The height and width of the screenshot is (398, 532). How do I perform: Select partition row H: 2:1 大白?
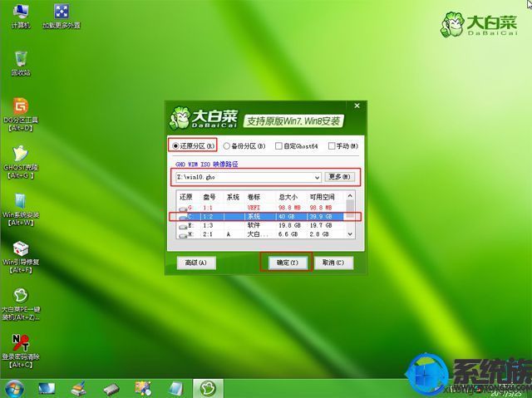coord(260,234)
